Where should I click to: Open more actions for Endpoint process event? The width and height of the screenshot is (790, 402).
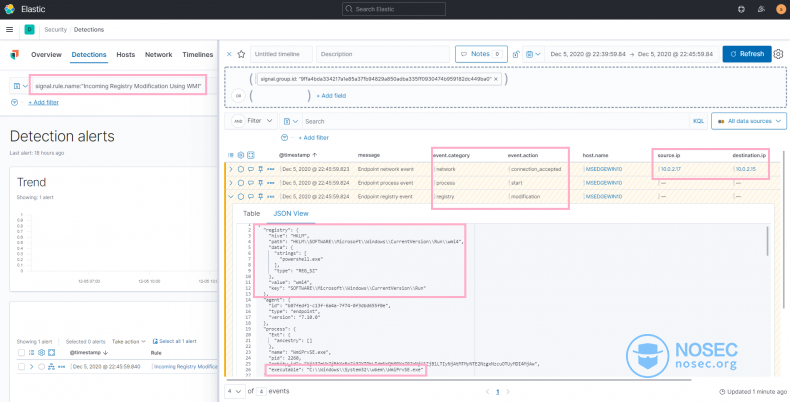tap(272, 183)
